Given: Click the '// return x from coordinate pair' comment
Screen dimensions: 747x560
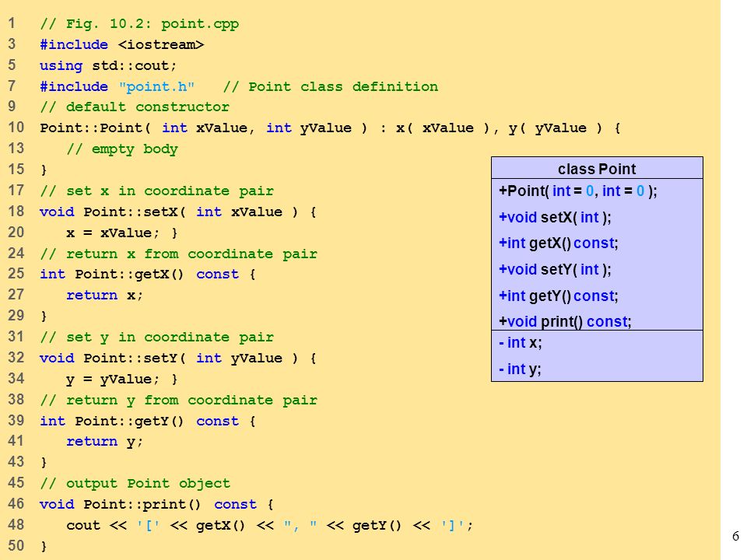Looking at the screenshot, I should pos(179,254).
